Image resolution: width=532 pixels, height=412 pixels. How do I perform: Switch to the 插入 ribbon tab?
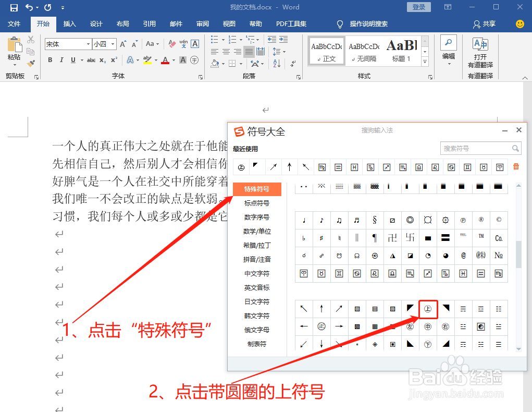70,24
